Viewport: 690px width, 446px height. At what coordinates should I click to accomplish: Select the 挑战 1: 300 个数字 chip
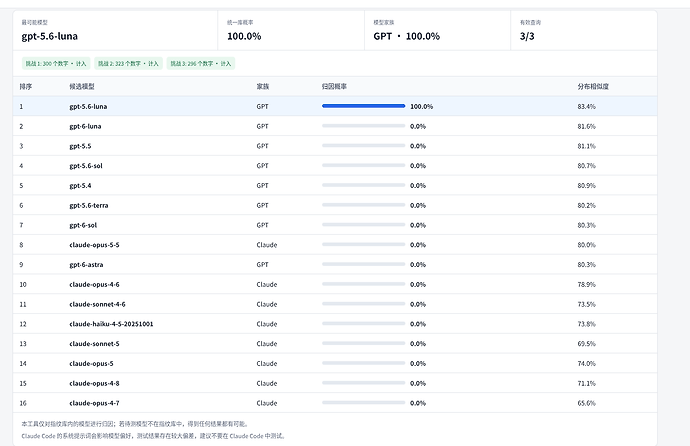[x=56, y=63]
